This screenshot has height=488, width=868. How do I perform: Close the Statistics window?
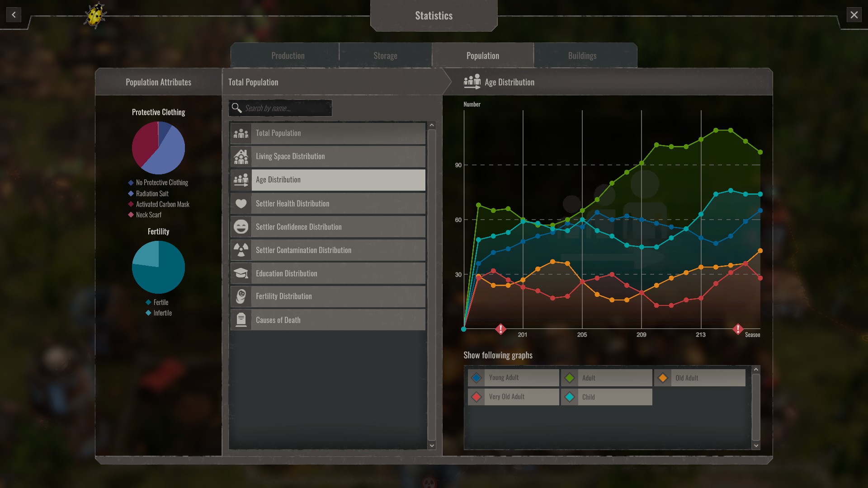[x=854, y=15]
